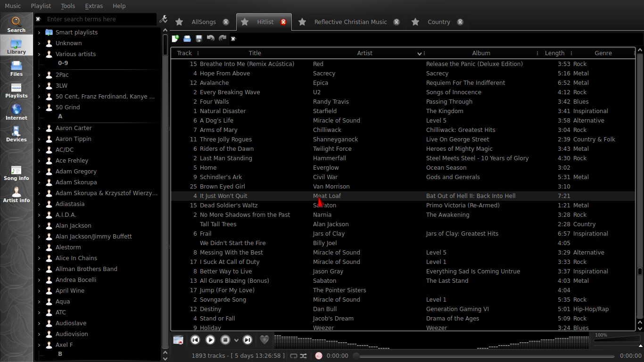Click the star on the AllSongs tab

(179, 22)
